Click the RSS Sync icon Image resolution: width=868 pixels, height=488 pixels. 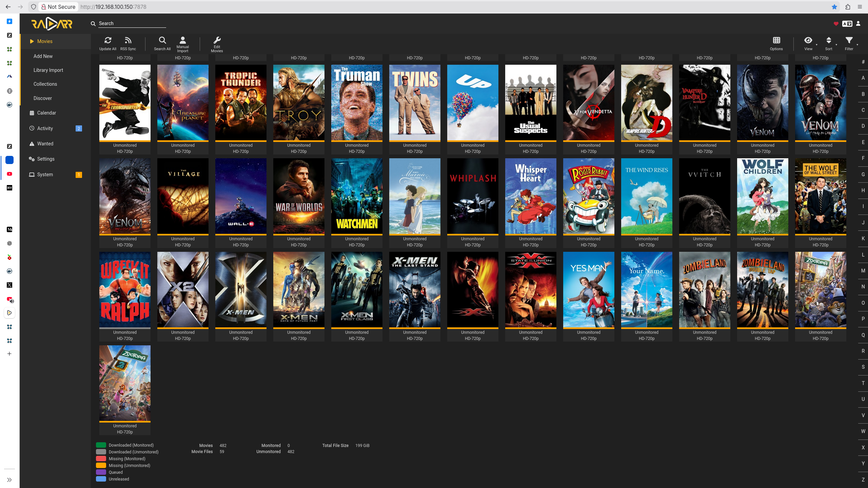click(x=128, y=40)
